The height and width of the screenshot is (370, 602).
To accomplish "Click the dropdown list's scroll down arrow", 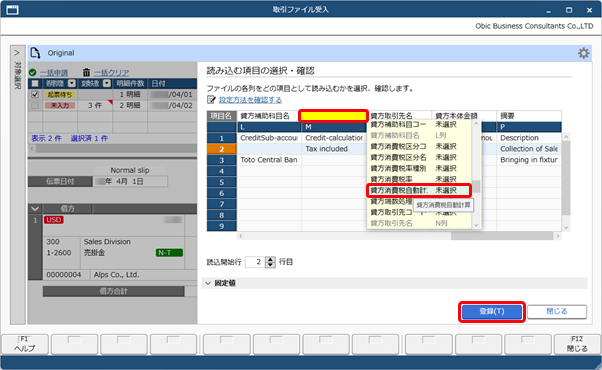I will (x=476, y=225).
